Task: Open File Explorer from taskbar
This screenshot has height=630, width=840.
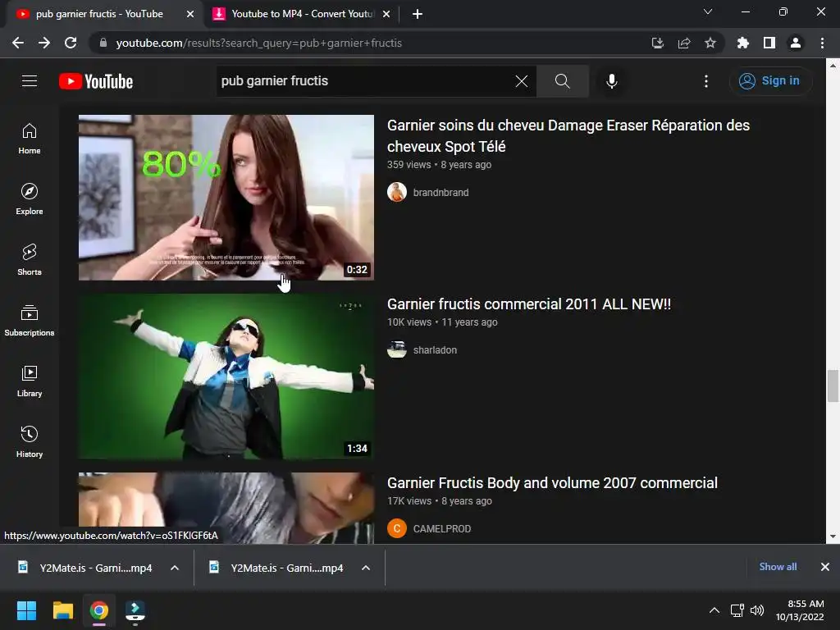Action: point(62,610)
